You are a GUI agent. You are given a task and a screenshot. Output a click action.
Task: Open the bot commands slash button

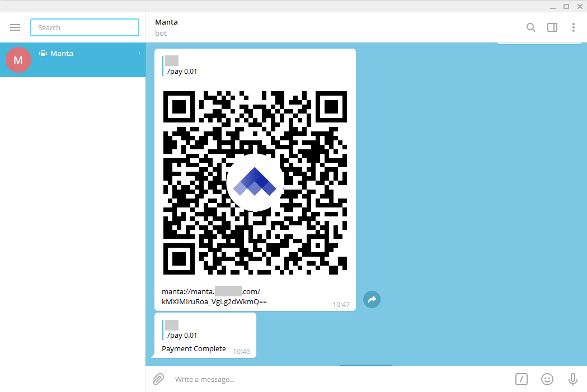521,379
